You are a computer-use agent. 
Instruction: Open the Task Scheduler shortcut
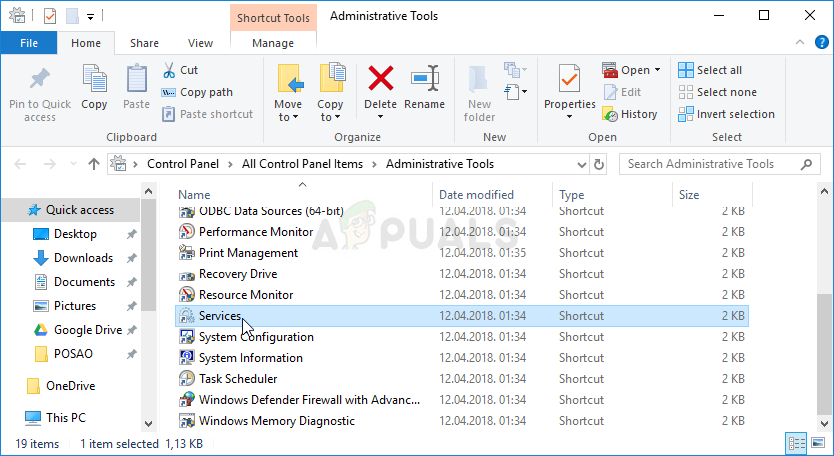tap(238, 379)
